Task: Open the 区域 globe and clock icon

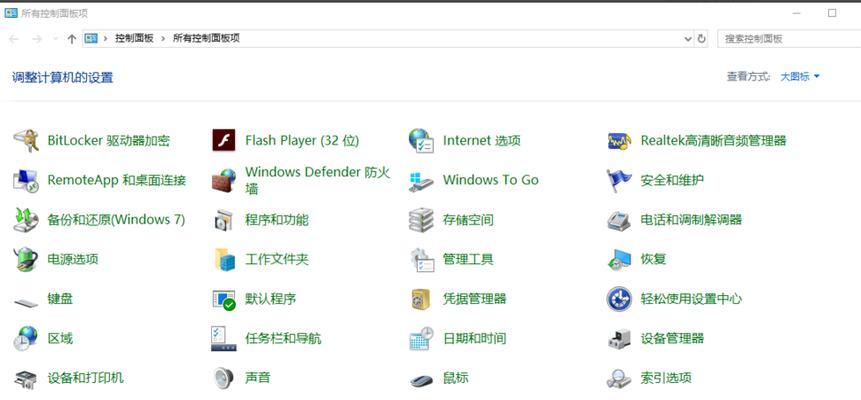Action: click(x=26, y=338)
